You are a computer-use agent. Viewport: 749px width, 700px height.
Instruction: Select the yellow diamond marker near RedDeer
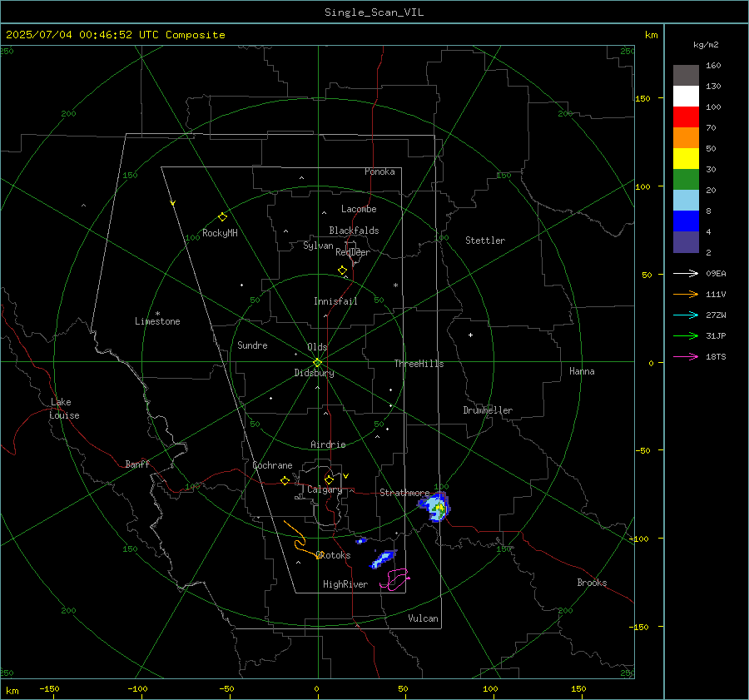[x=342, y=271]
